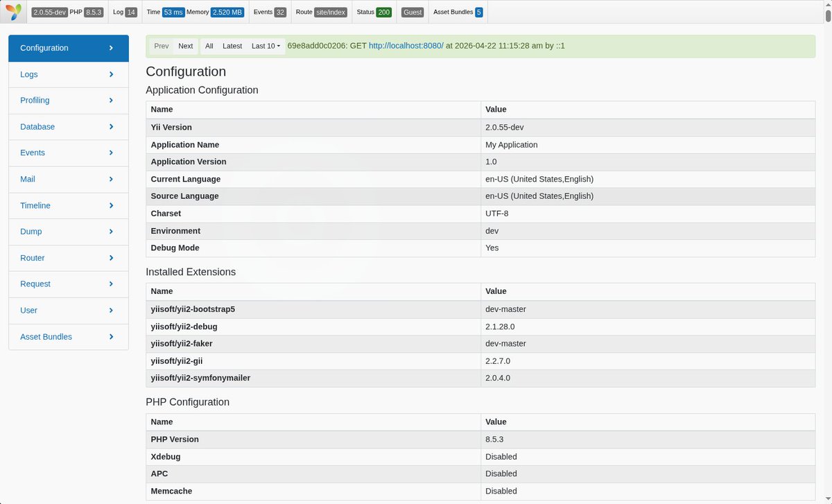Show All debug requests
The image size is (832, 504).
[x=209, y=46]
